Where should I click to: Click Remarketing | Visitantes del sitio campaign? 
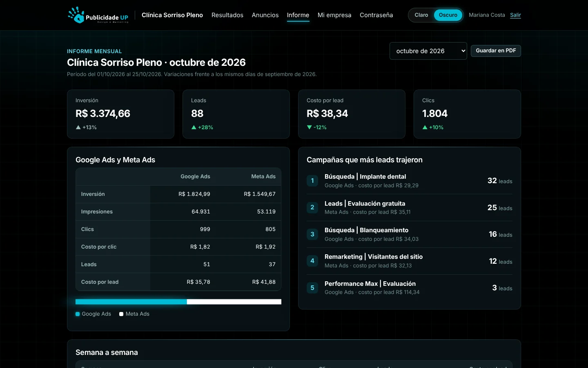point(374,257)
